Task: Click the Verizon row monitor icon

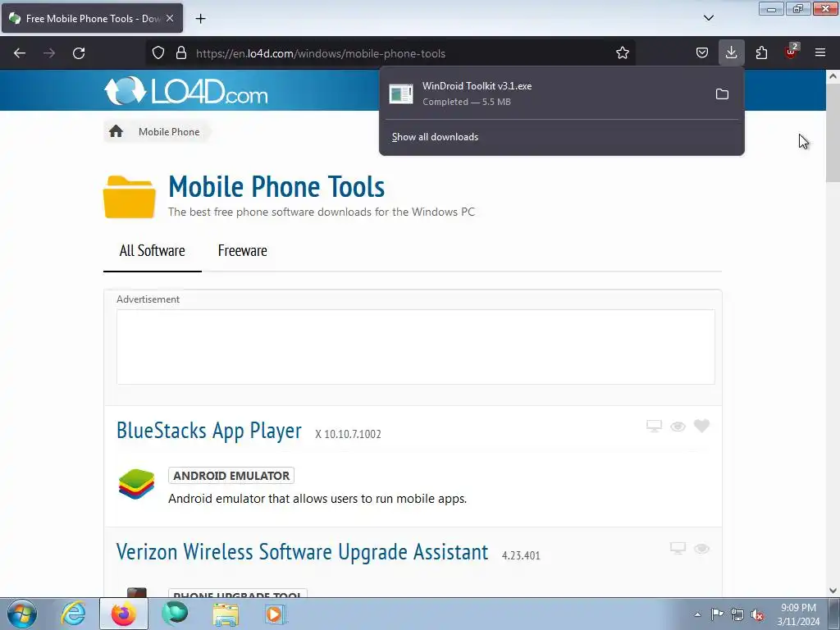Action: [x=678, y=548]
